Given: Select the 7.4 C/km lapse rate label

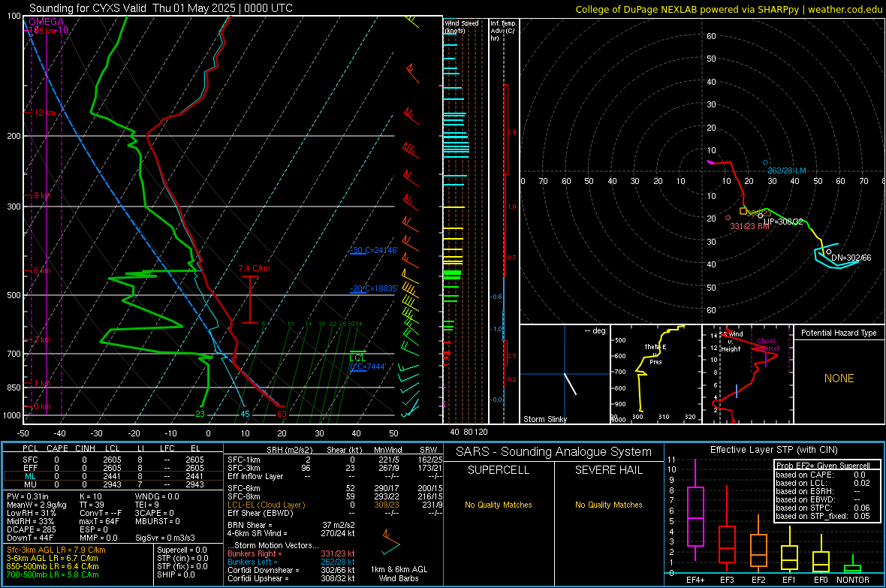Looking at the screenshot, I should [x=255, y=269].
